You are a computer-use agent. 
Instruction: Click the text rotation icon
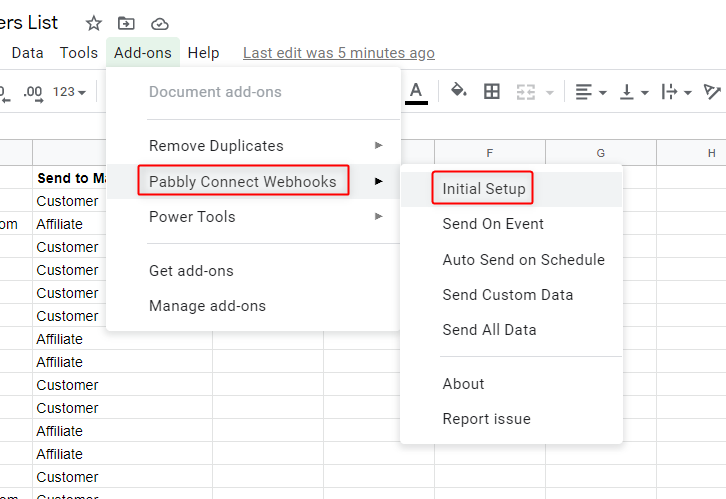tap(712, 92)
